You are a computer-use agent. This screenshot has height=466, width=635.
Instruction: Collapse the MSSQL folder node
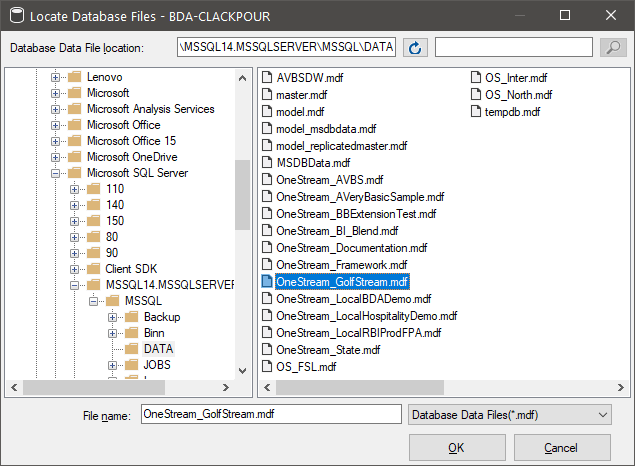click(93, 301)
